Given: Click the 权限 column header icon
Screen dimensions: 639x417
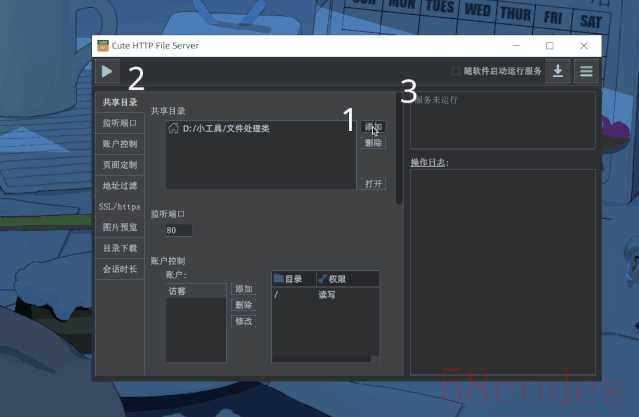Looking at the screenshot, I should coord(322,279).
